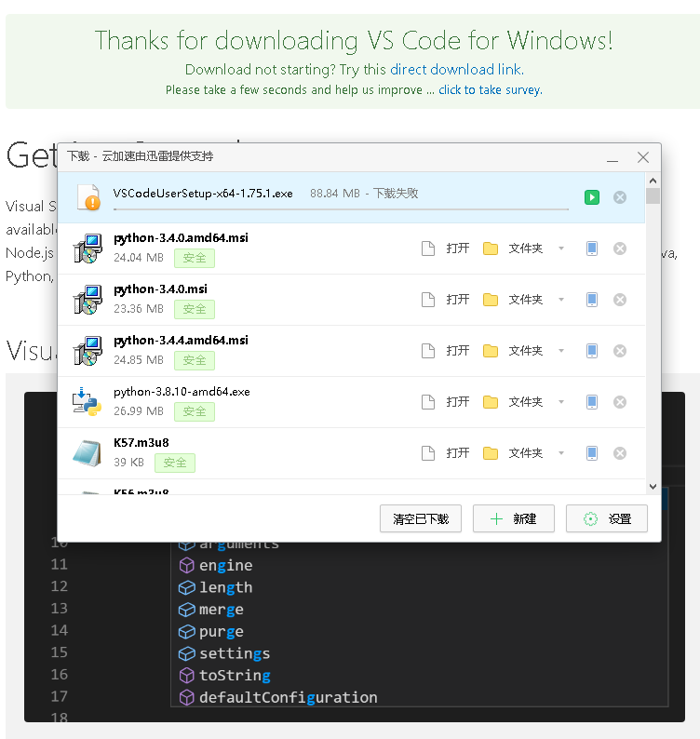Open download 设置 settings

coord(607,518)
